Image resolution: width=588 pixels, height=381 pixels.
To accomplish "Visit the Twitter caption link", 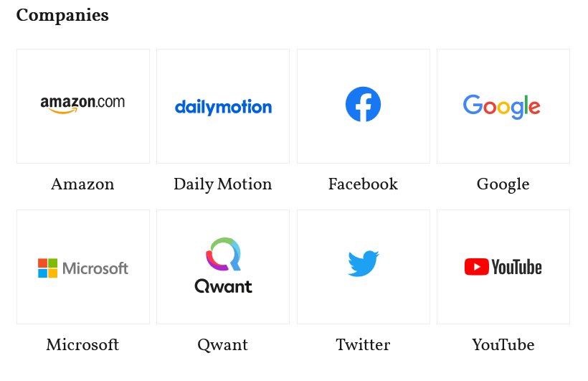I will pyautogui.click(x=363, y=345).
